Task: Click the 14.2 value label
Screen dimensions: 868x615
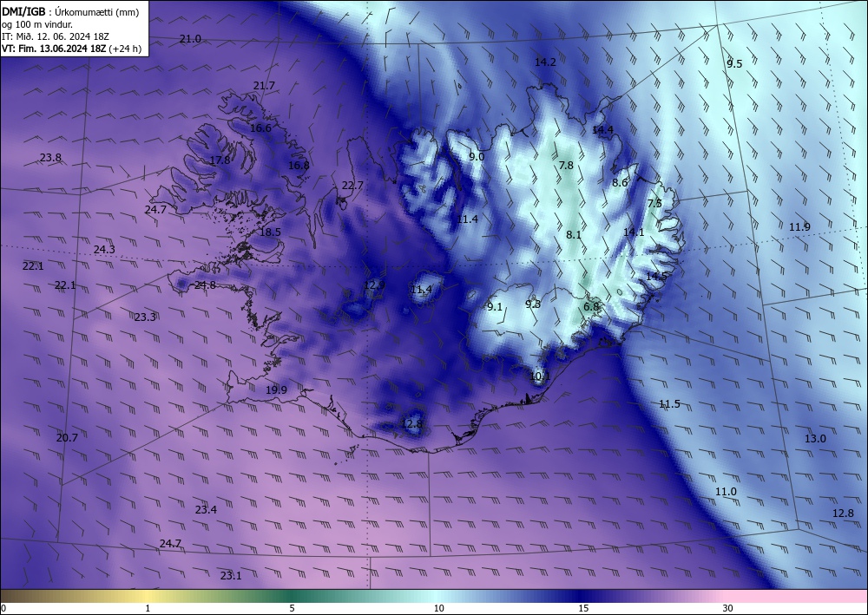Action: [545, 62]
